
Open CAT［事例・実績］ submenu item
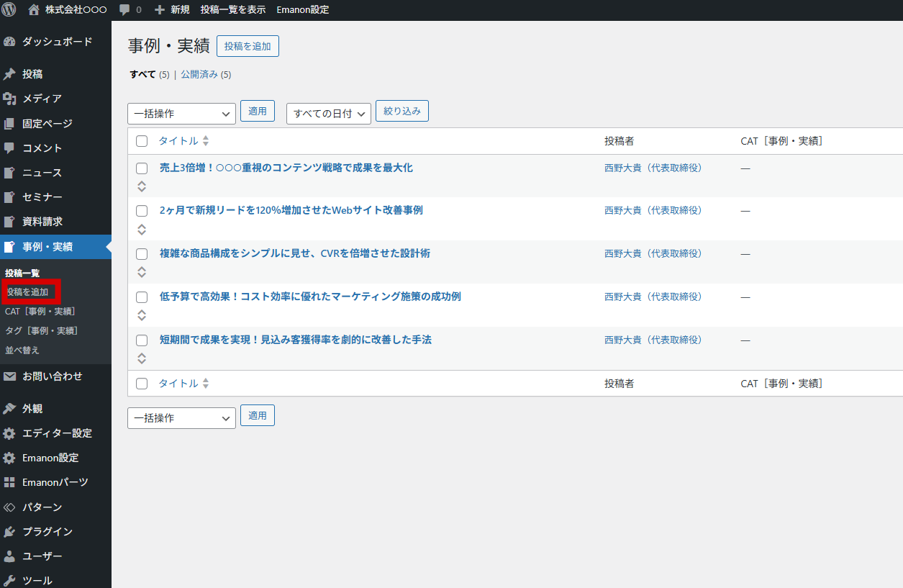(40, 312)
